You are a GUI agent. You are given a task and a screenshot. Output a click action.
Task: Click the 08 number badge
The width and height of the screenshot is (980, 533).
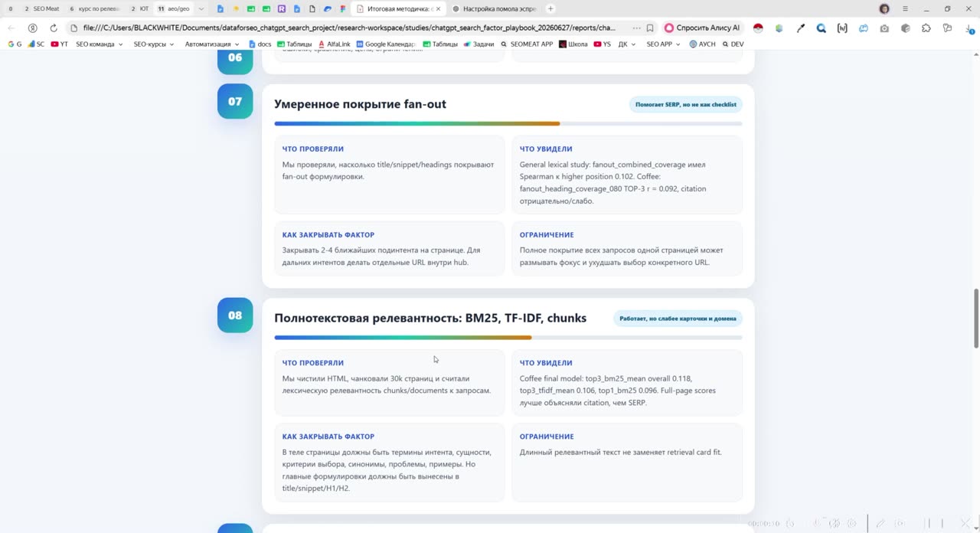click(235, 315)
